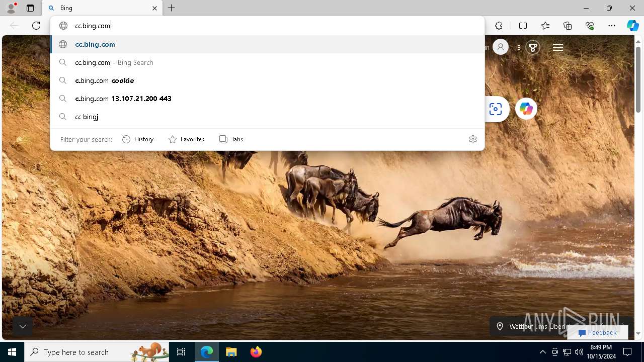Open the Feedback button
644x362 pixels.
(598, 332)
